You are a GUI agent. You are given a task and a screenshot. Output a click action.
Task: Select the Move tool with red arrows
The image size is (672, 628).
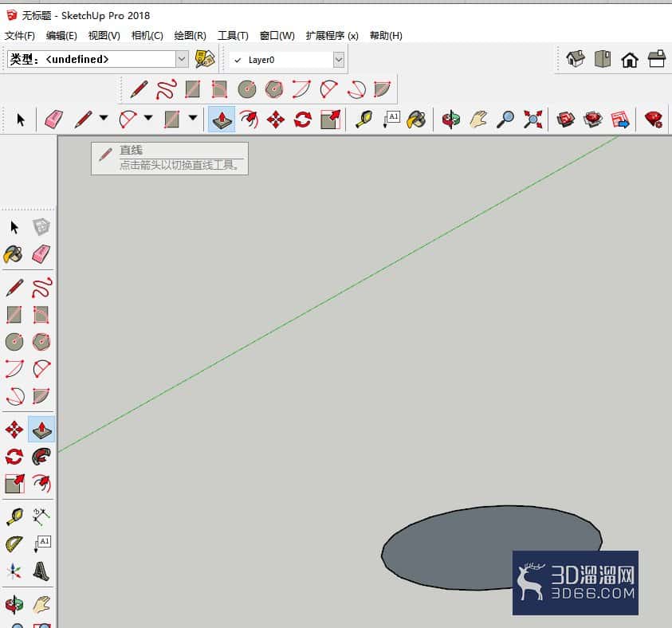[x=276, y=119]
